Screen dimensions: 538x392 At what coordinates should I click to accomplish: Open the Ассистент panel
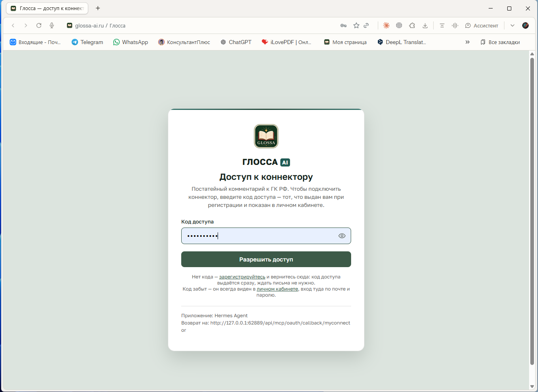coord(482,25)
